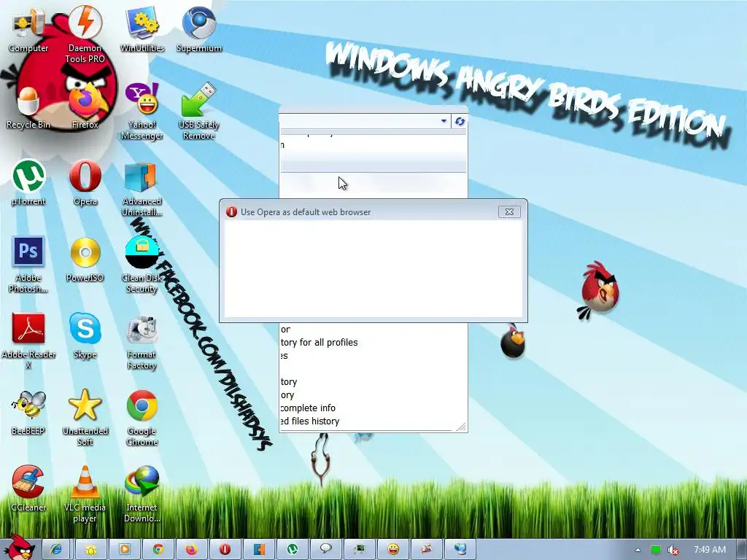
Task: Open Internet Download Manager shortcut
Action: tap(142, 494)
